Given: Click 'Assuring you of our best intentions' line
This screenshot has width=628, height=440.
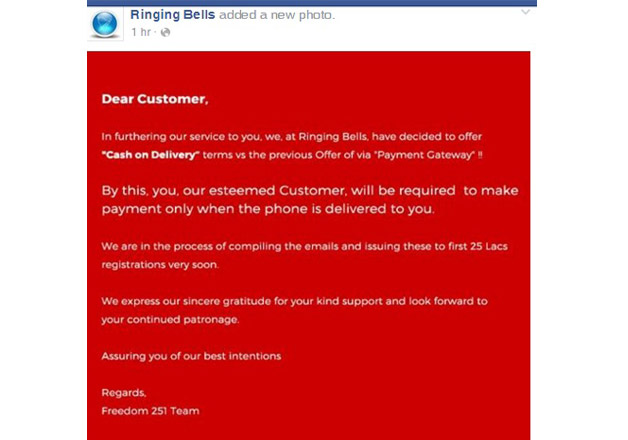Looking at the screenshot, I should [x=191, y=356].
